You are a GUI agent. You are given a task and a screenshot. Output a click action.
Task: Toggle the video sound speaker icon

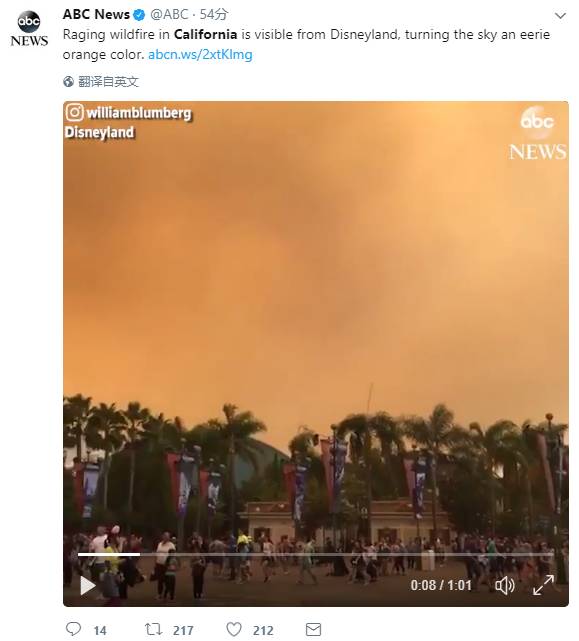click(x=505, y=585)
